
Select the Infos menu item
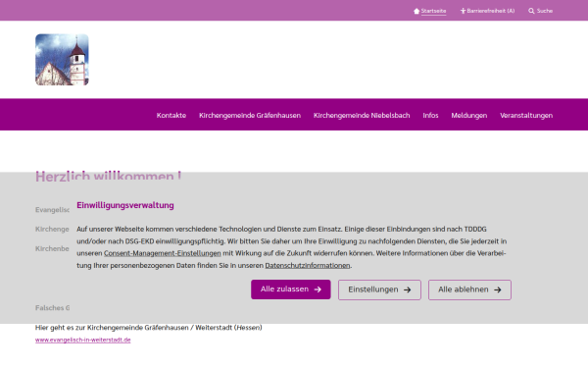coord(430,115)
